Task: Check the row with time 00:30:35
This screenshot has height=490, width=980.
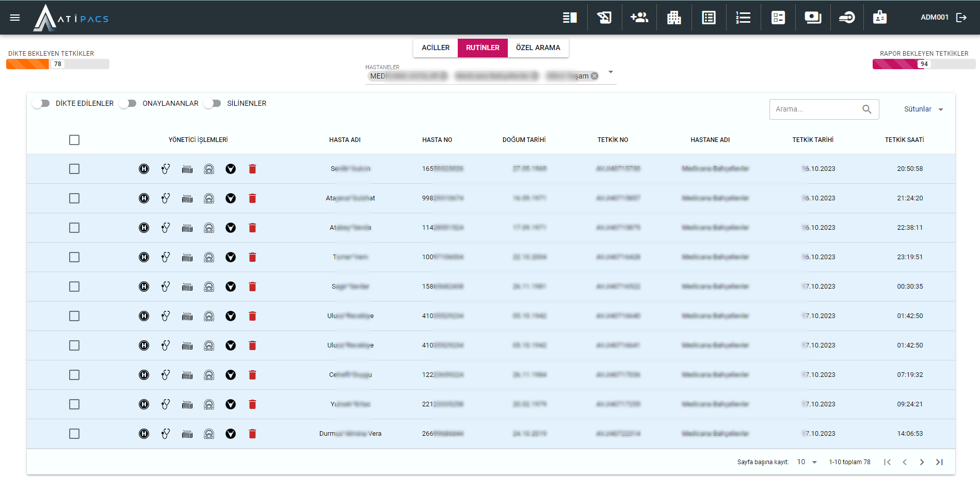Action: click(74, 287)
